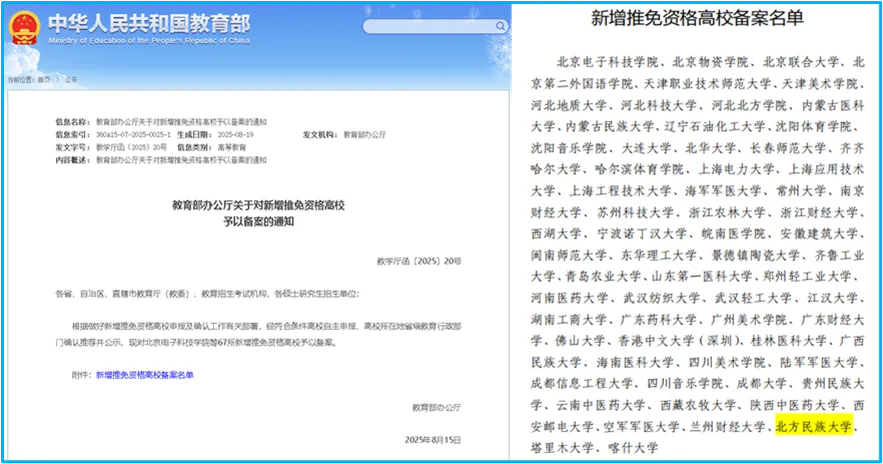Focus the header search box

point(435,26)
